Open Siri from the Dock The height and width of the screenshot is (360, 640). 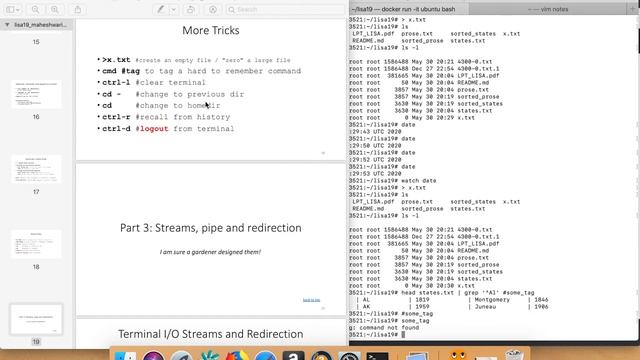point(153,356)
